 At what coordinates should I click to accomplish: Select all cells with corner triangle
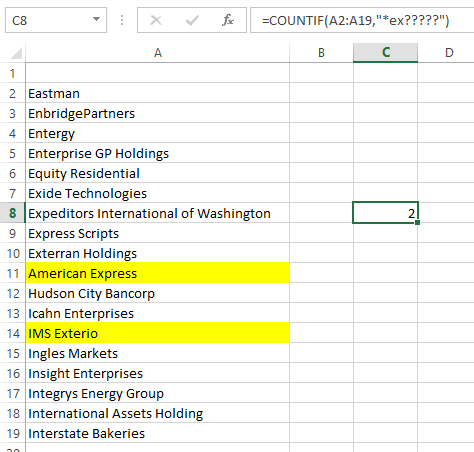tap(16, 53)
